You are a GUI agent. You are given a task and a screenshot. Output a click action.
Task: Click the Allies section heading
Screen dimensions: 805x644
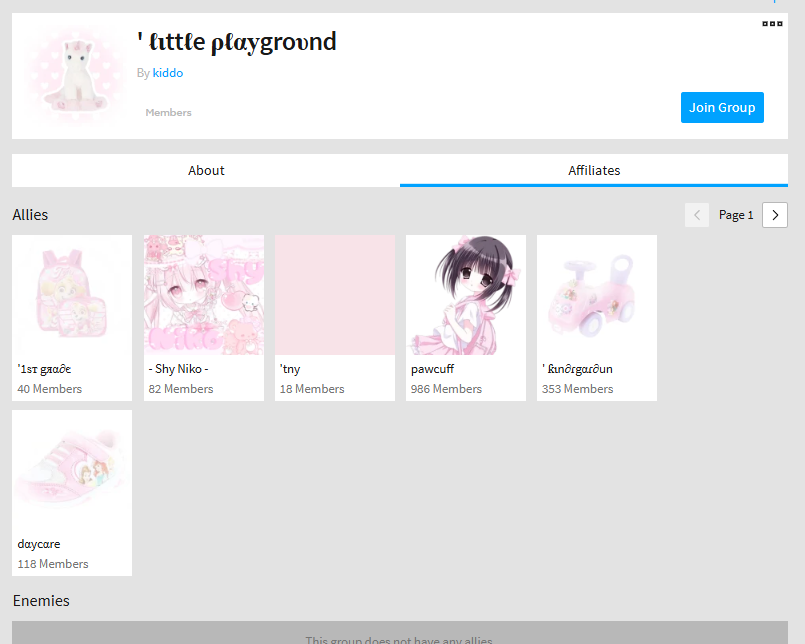(x=30, y=215)
